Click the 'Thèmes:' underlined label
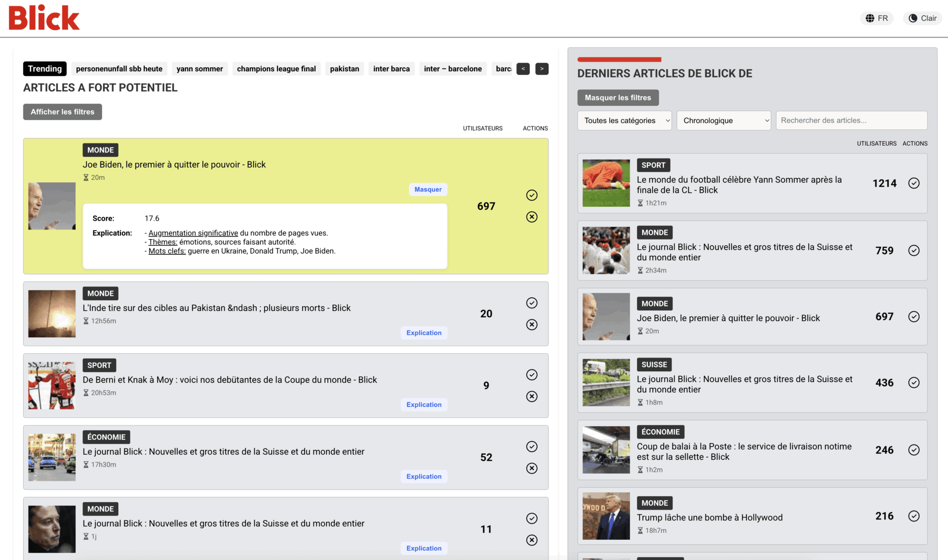Image resolution: width=948 pixels, height=560 pixels. pos(163,242)
